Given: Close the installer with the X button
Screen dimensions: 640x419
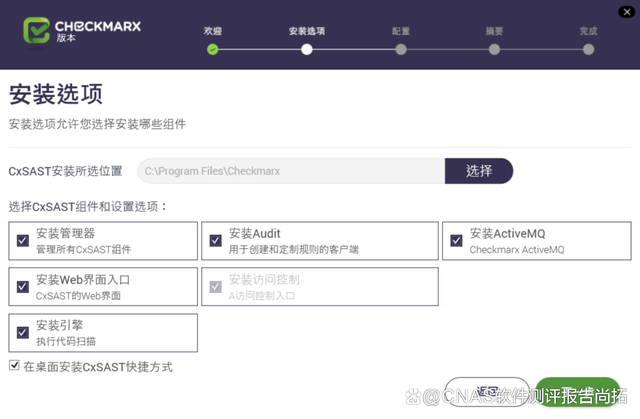Looking at the screenshot, I should tap(627, 12).
